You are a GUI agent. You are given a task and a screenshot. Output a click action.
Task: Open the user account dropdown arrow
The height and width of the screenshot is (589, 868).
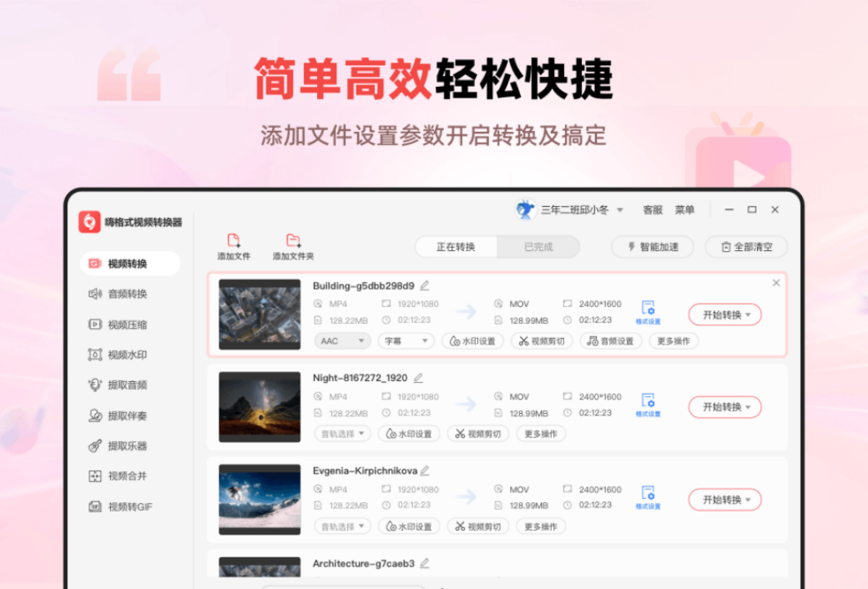point(620,210)
